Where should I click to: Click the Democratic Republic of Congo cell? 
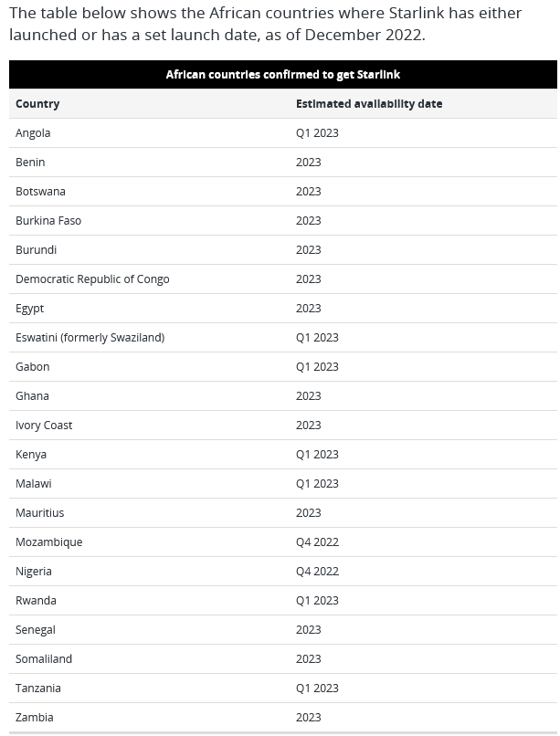[92, 279]
